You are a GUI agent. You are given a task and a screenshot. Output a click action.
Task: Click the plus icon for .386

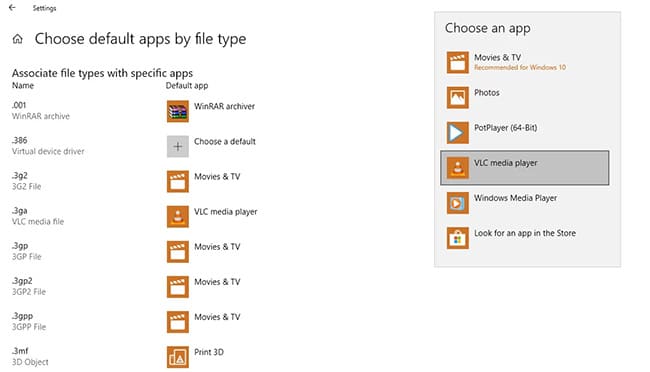[177, 146]
